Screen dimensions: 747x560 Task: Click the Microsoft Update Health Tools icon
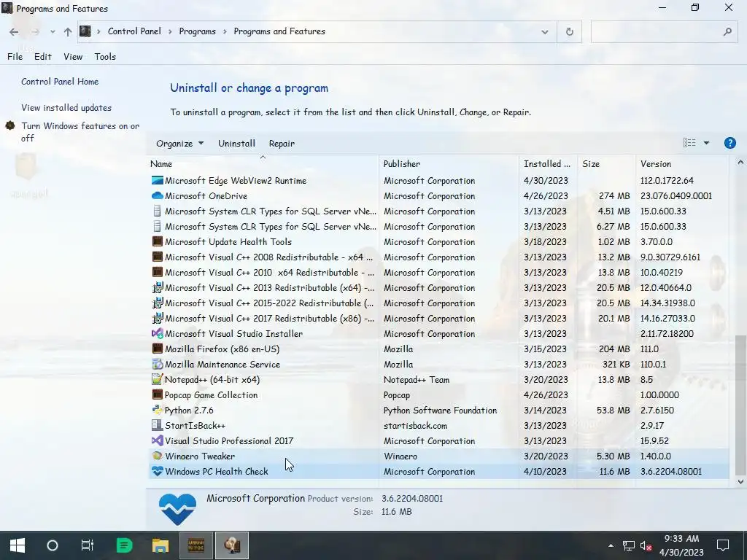(158, 241)
